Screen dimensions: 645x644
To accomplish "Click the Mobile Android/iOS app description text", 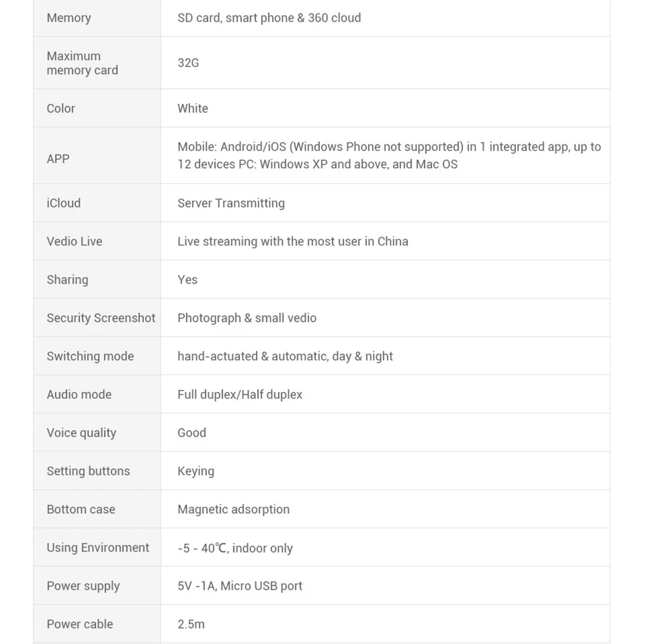I will pos(389,155).
